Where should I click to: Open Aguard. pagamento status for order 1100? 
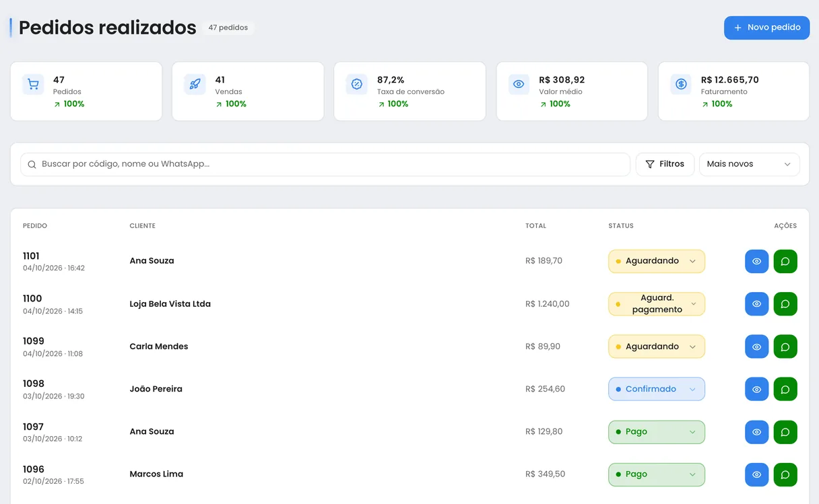(x=657, y=304)
